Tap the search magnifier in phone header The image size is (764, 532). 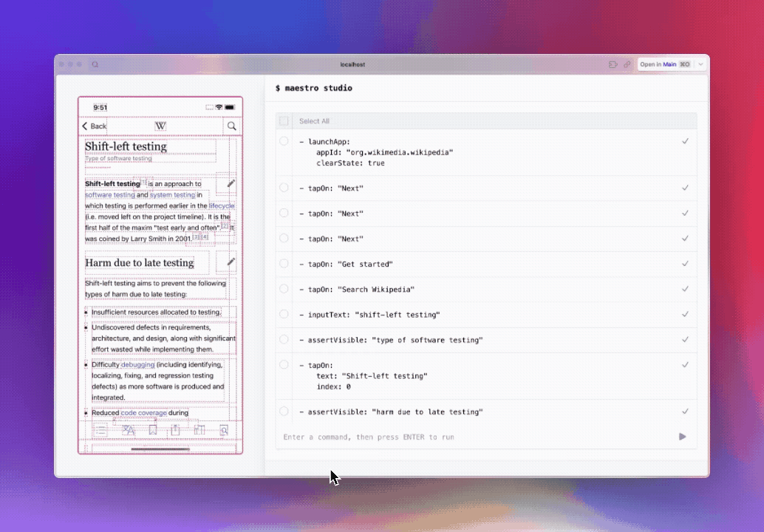coord(232,126)
